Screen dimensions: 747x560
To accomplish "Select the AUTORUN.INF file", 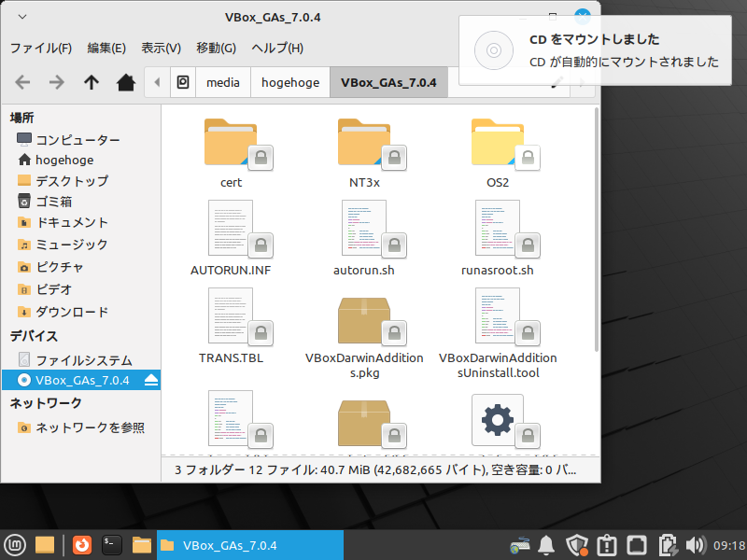I will click(x=232, y=238).
